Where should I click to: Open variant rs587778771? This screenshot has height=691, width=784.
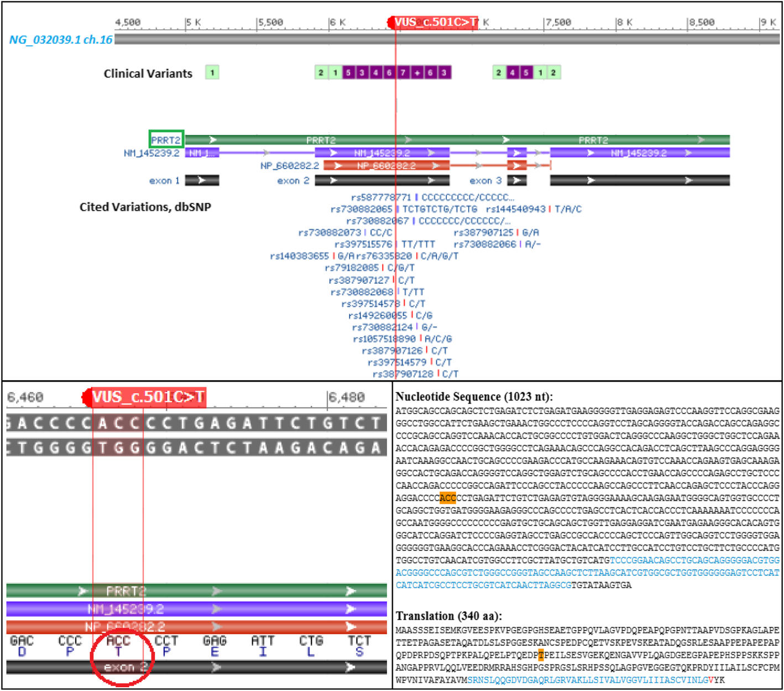pos(381,197)
